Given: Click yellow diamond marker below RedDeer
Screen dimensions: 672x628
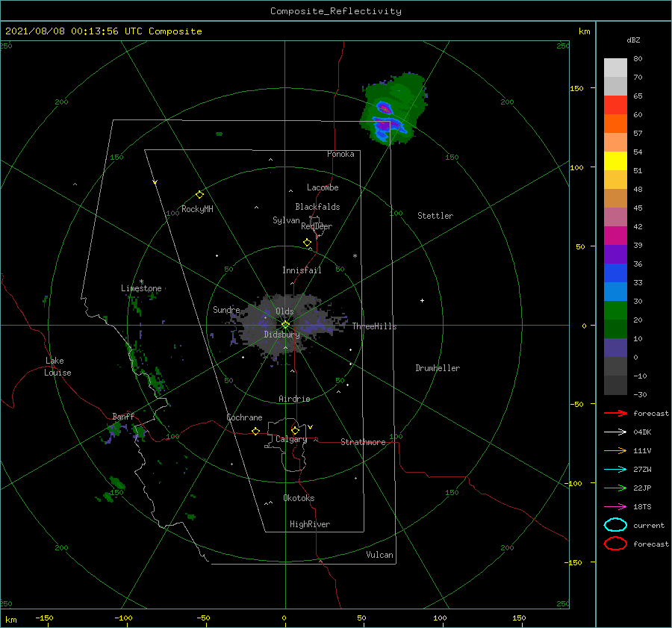Looking at the screenshot, I should tap(307, 242).
